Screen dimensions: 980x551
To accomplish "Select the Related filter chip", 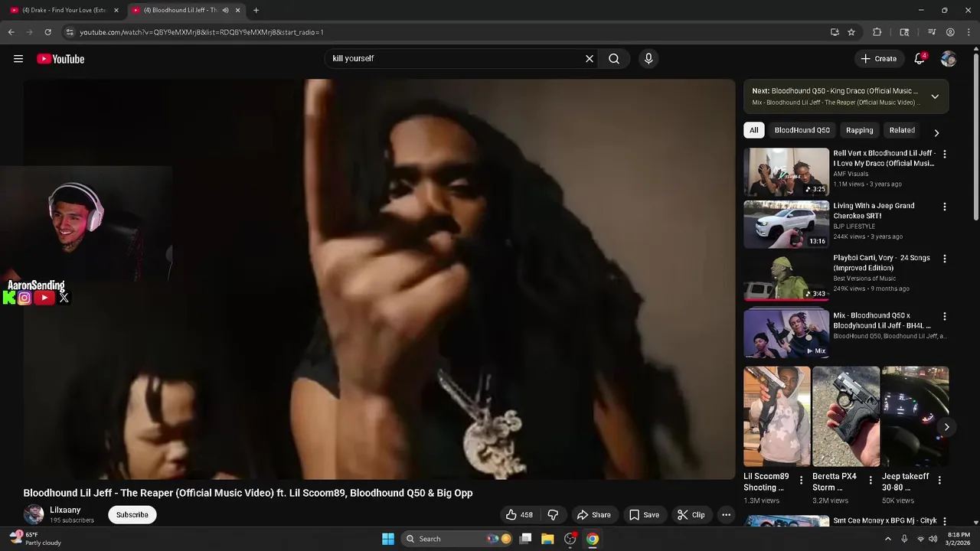I will (902, 130).
